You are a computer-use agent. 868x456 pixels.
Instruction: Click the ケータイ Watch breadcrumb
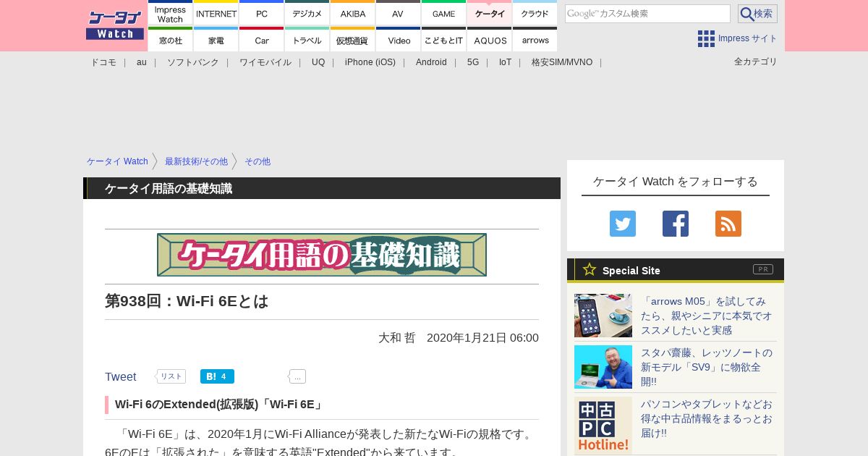(x=117, y=161)
